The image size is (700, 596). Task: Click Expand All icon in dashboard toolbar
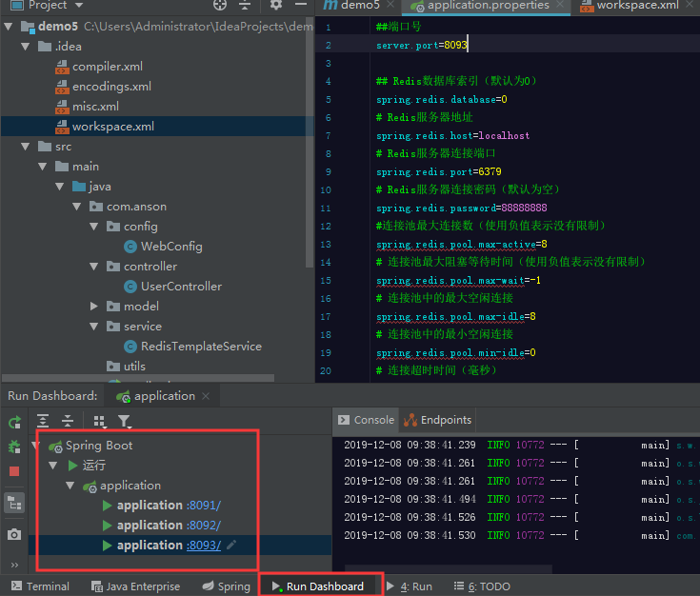(x=43, y=421)
